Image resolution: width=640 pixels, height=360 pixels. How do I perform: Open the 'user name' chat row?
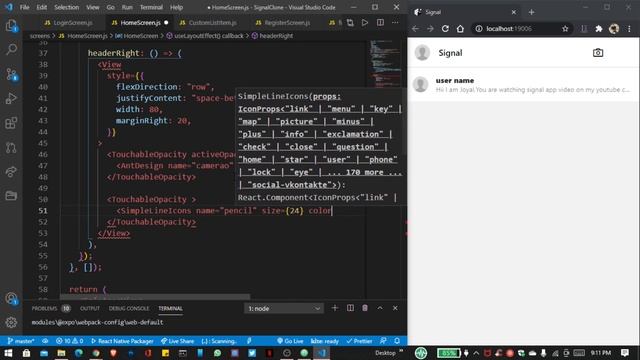(523, 84)
